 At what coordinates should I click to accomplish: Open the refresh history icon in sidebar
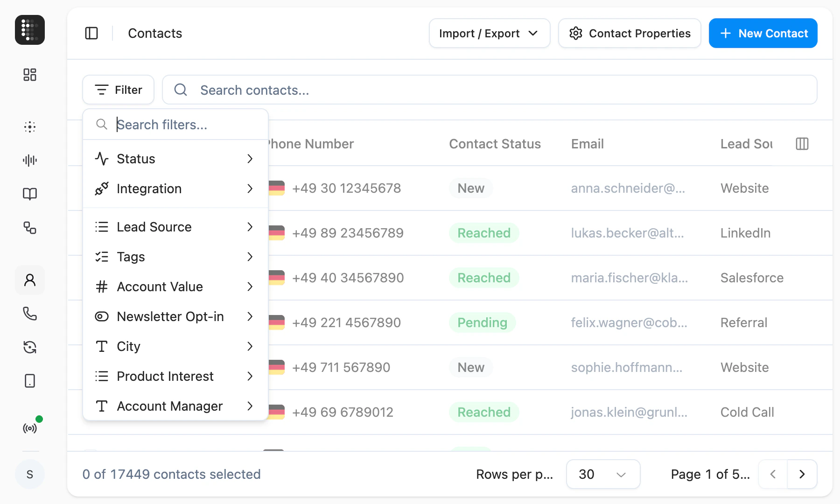click(30, 347)
